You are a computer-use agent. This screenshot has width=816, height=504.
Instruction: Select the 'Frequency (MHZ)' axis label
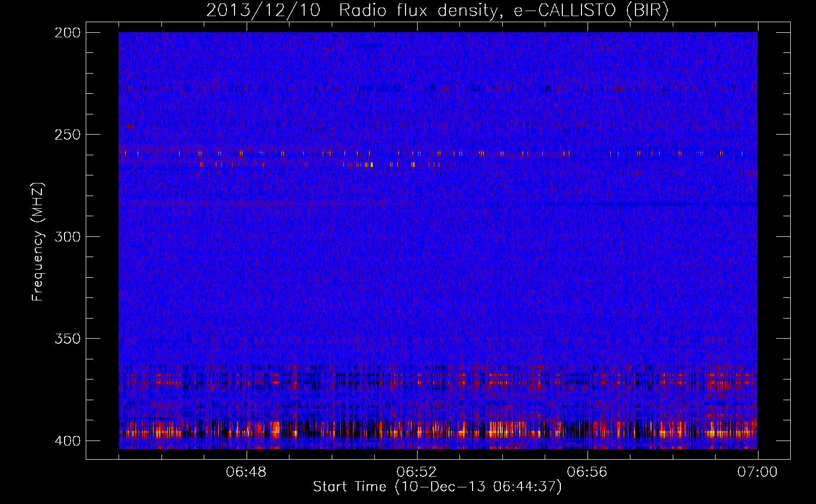[x=38, y=242]
